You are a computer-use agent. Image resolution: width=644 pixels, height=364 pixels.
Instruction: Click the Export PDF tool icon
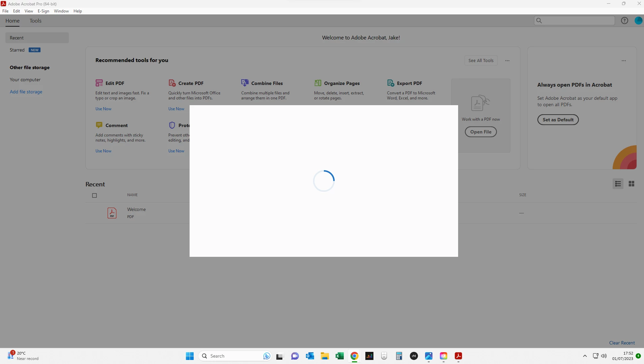[391, 83]
